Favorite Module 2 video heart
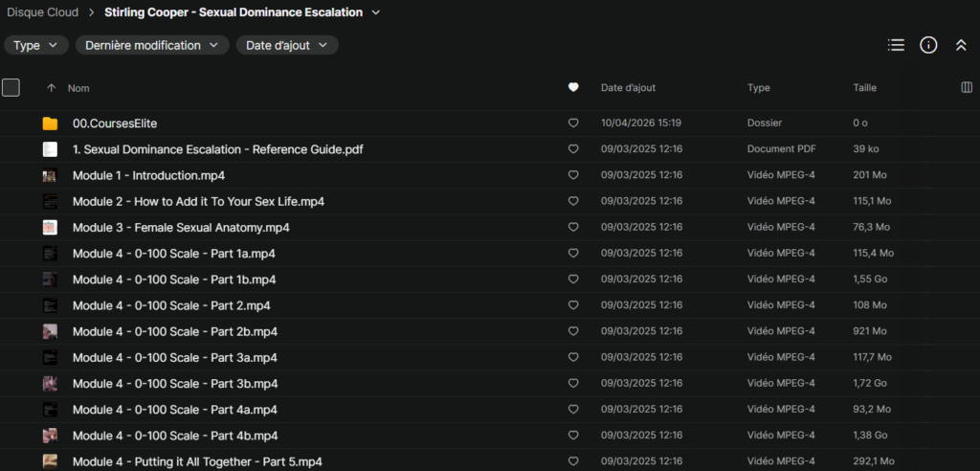Screen dimensions: 980x471 click(573, 201)
